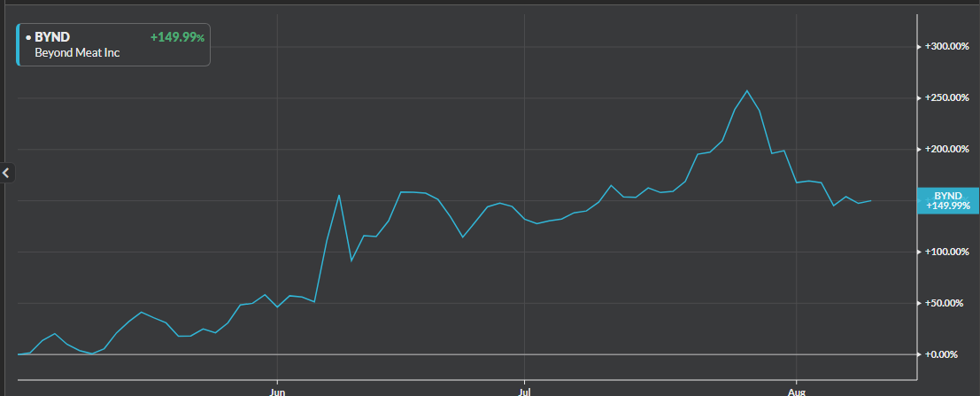Click the +100.00% label on the percent axis

(946, 252)
